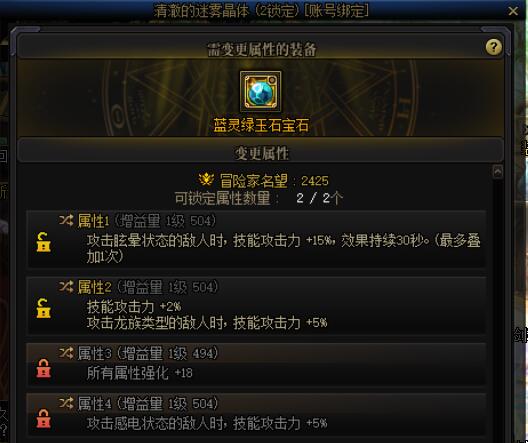This screenshot has width=528, height=443.
Task: Click the 需变更属性的装备 section header
Action: [261, 50]
